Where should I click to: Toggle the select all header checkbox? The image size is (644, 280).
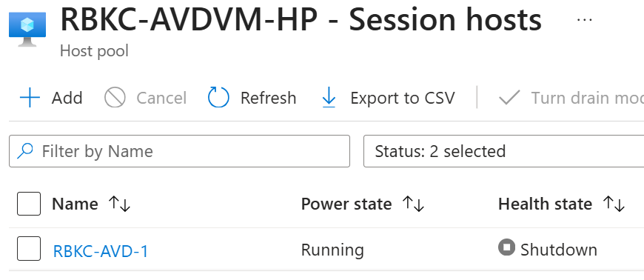tap(29, 204)
